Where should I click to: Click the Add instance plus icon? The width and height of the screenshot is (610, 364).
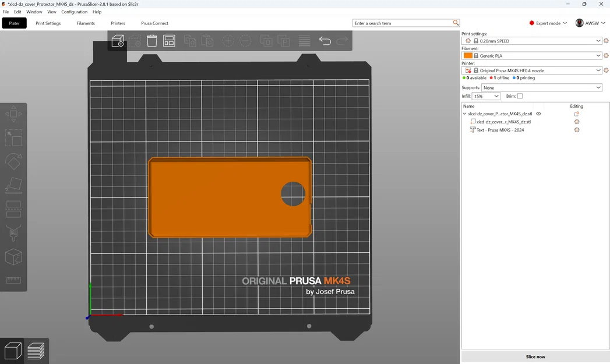coord(228,41)
